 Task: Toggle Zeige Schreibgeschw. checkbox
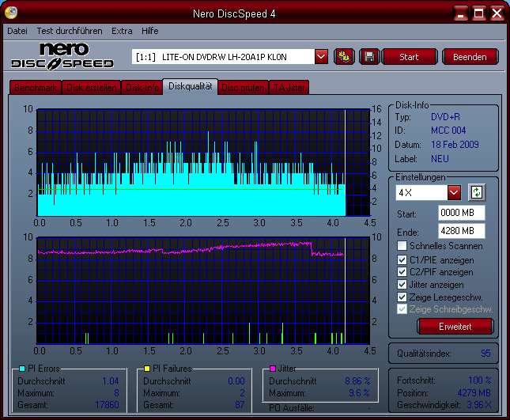point(402,309)
